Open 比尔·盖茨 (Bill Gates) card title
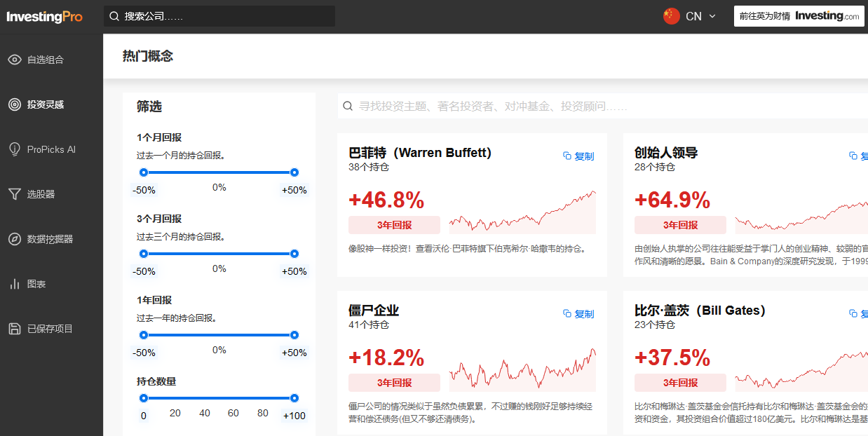This screenshot has height=436, width=868. pyautogui.click(x=700, y=311)
